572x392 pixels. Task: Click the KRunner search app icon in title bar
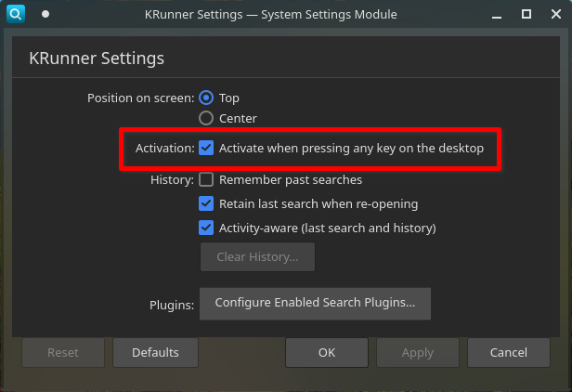pos(16,14)
